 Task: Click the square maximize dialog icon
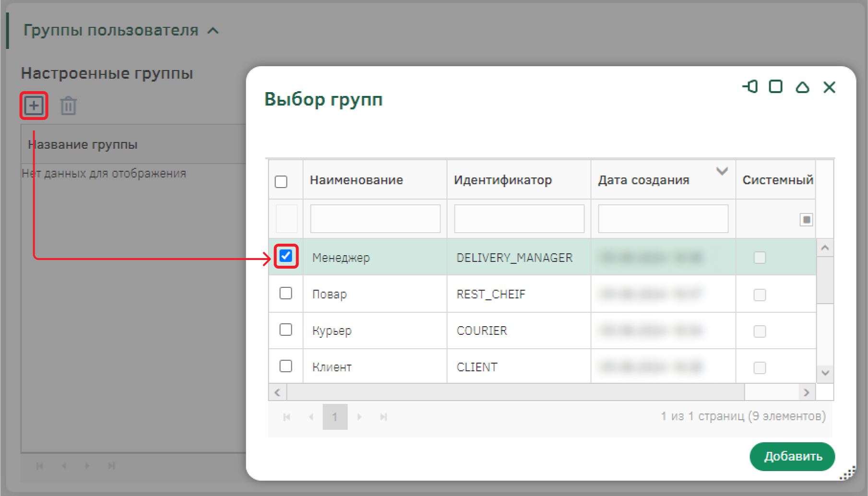coord(775,87)
